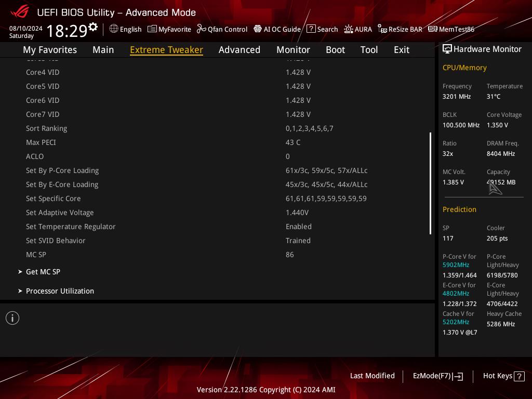Click the info circle icon

tap(12, 318)
